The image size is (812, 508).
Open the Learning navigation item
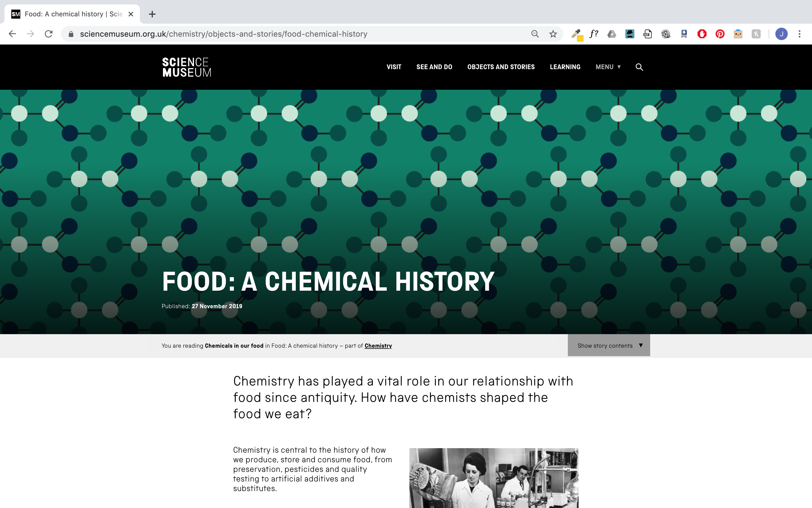(x=565, y=67)
